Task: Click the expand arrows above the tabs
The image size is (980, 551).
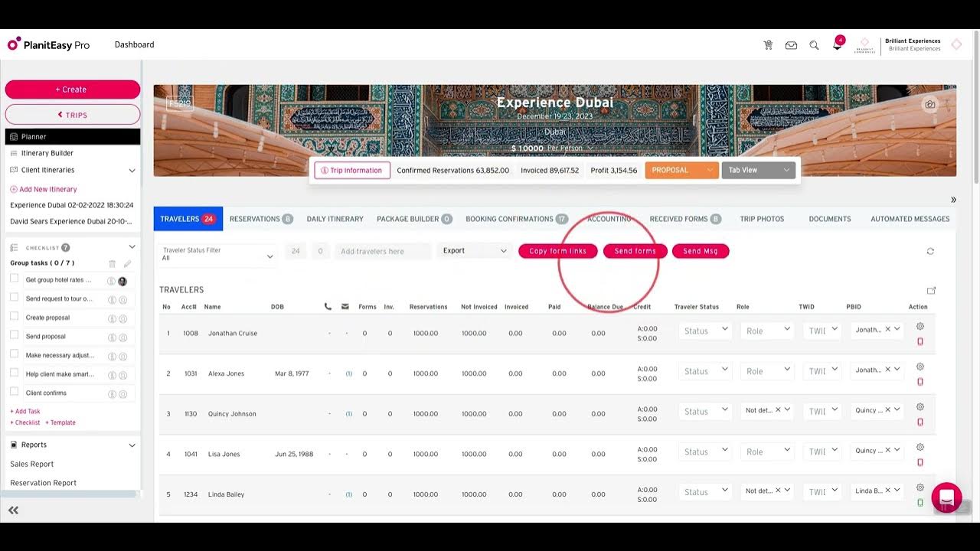Action: (953, 200)
